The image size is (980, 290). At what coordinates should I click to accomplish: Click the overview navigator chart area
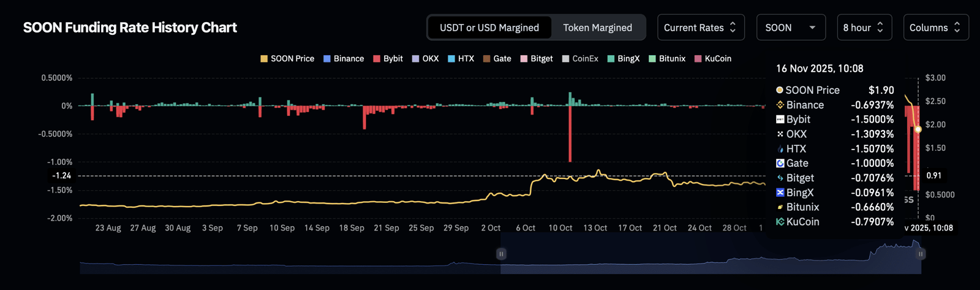coord(500,258)
